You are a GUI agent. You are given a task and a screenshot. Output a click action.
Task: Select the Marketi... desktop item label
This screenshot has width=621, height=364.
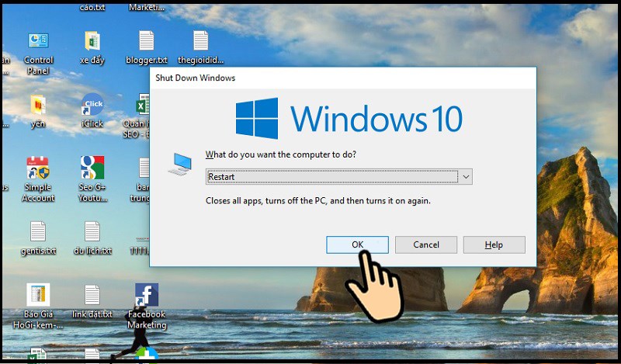147,7
